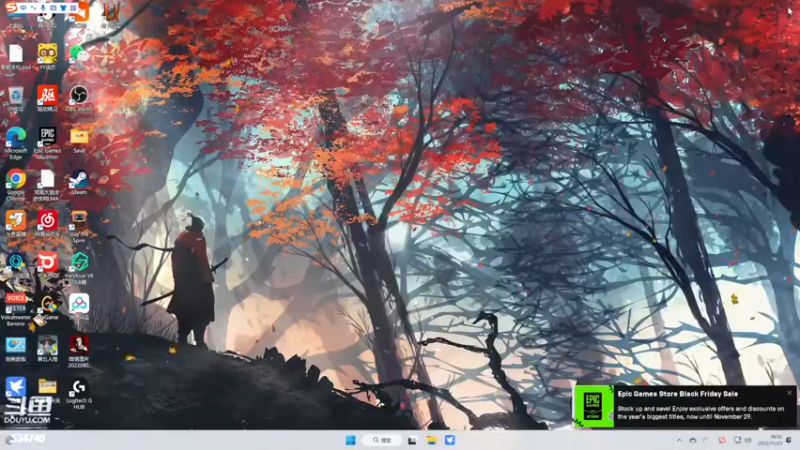Open the orange app icon behind the Sogou toolbar
Viewport: 800px width, 450px height.
point(80,14)
